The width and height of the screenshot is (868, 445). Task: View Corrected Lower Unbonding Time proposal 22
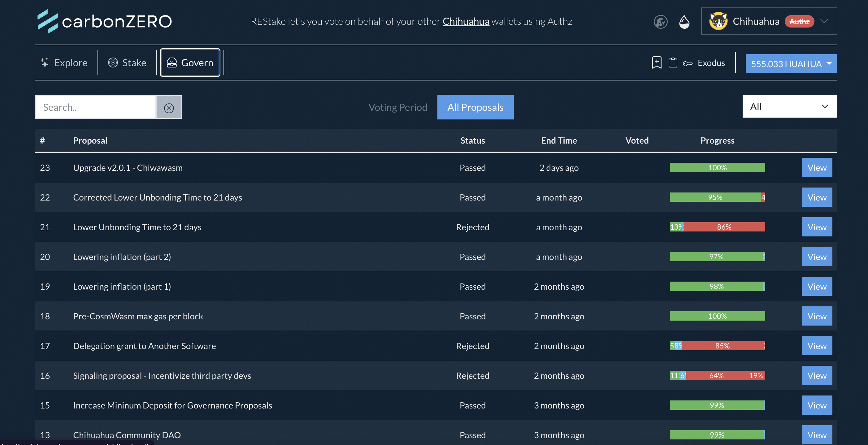[x=817, y=197]
